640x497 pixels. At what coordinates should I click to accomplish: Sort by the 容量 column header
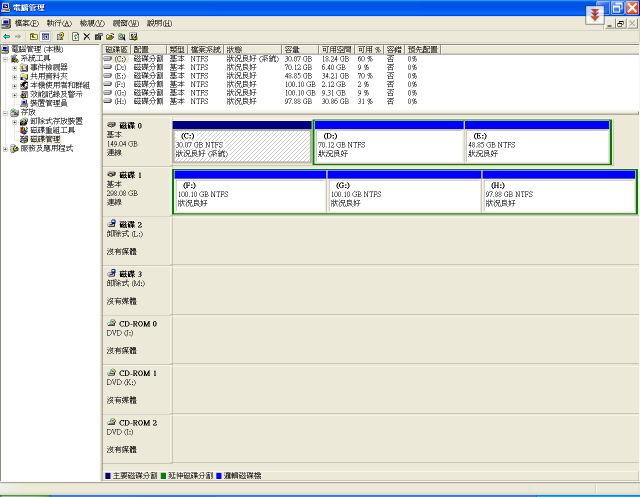pos(300,50)
